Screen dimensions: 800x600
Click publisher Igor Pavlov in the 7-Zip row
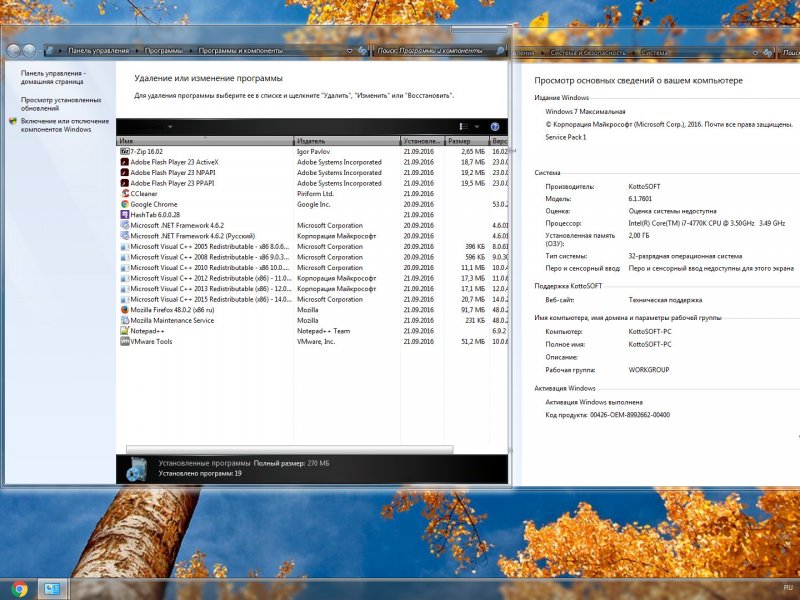tap(313, 152)
